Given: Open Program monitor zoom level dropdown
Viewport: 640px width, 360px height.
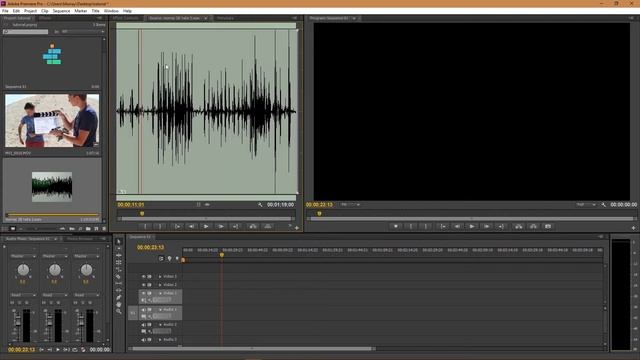Looking at the screenshot, I should [x=351, y=204].
